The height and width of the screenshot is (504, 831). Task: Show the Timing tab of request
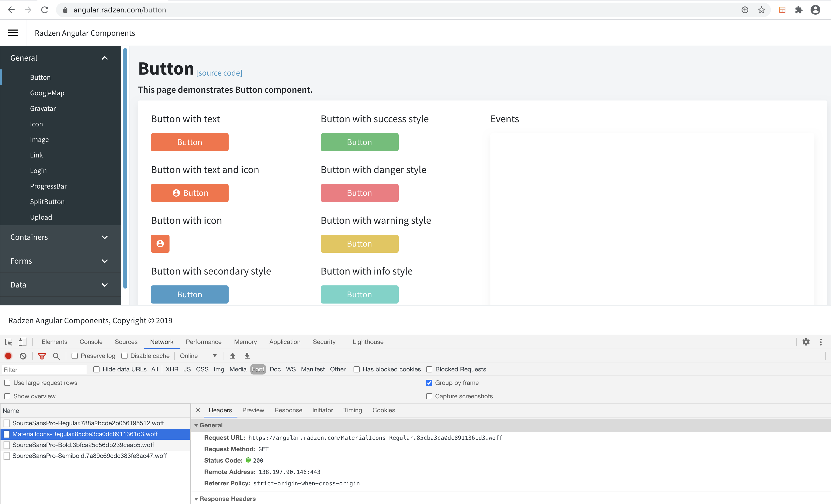(x=353, y=410)
